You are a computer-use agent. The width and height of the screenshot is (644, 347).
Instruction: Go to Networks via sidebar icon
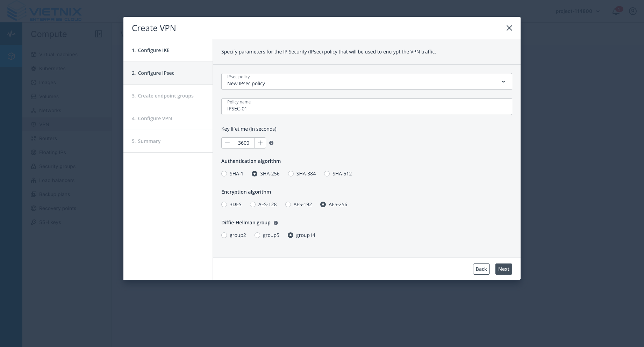click(34, 110)
